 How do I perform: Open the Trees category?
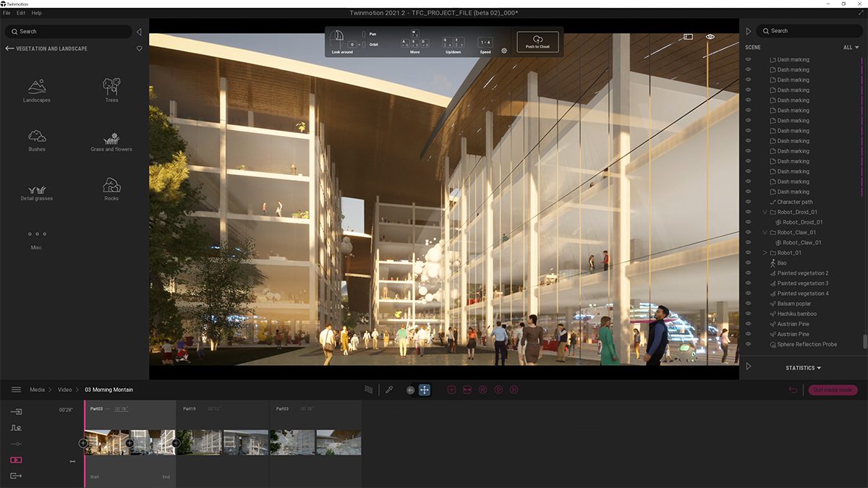tap(111, 91)
